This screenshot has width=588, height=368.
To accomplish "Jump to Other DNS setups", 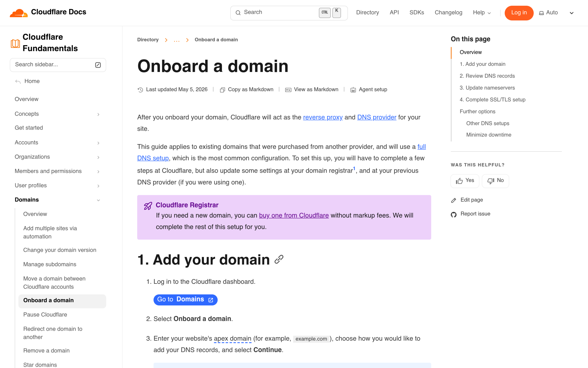I will [x=488, y=124].
